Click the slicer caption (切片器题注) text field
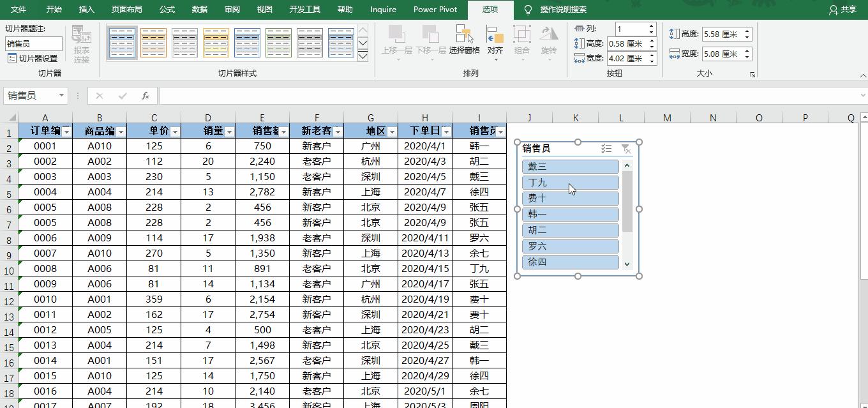The height and width of the screenshot is (408, 868). pos(34,43)
